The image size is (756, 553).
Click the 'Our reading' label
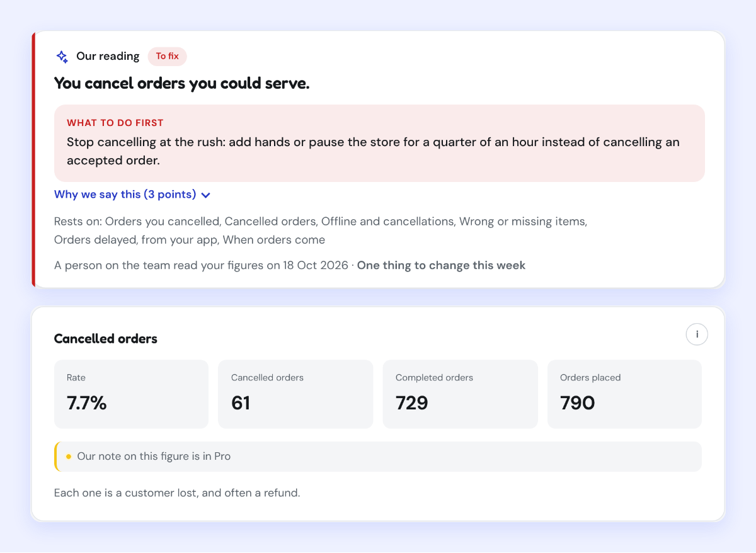[108, 56]
